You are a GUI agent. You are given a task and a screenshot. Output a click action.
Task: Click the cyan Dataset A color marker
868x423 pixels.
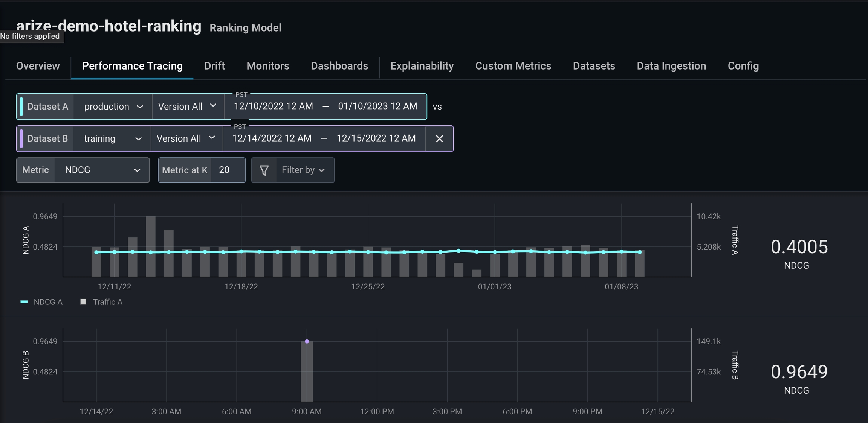click(x=21, y=107)
